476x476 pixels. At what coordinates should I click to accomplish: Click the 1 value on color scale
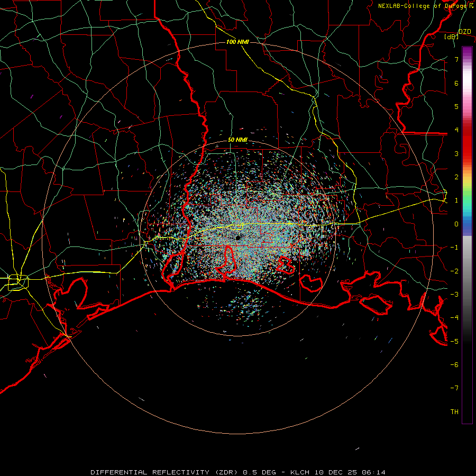pyautogui.click(x=456, y=200)
